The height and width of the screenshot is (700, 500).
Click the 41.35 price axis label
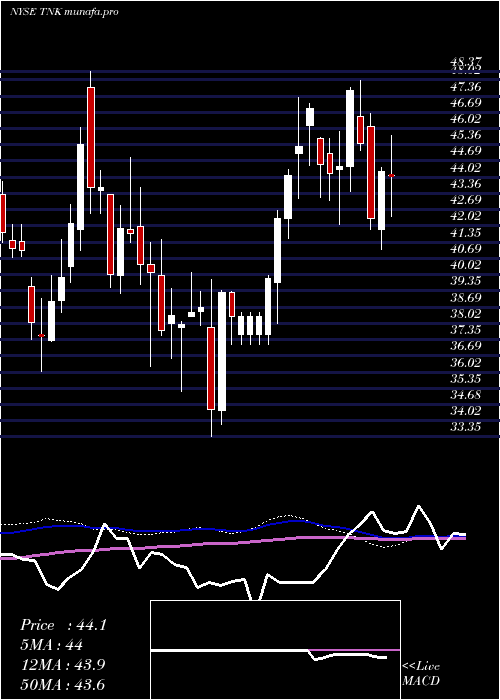pos(466,232)
